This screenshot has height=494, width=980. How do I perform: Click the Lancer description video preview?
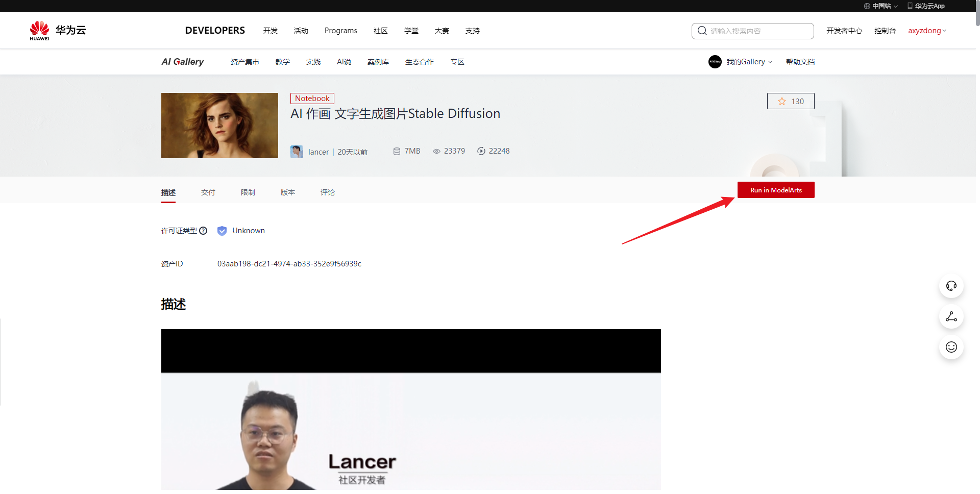click(x=411, y=409)
